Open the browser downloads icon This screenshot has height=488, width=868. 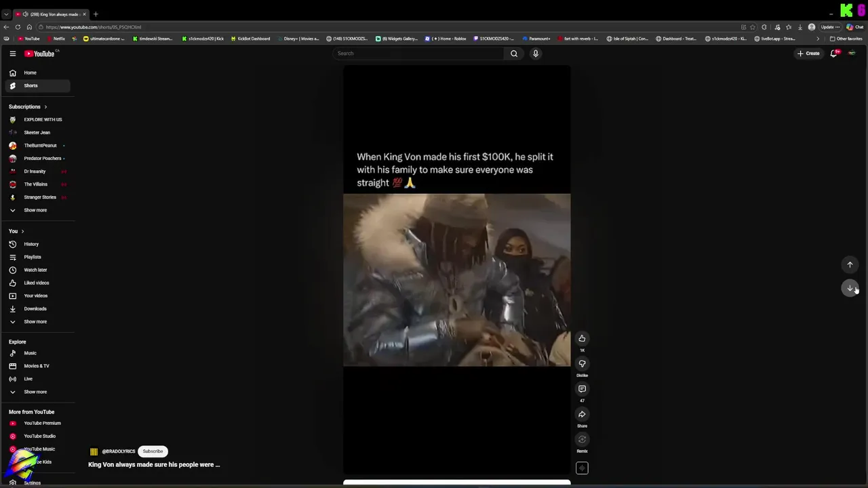click(x=800, y=27)
